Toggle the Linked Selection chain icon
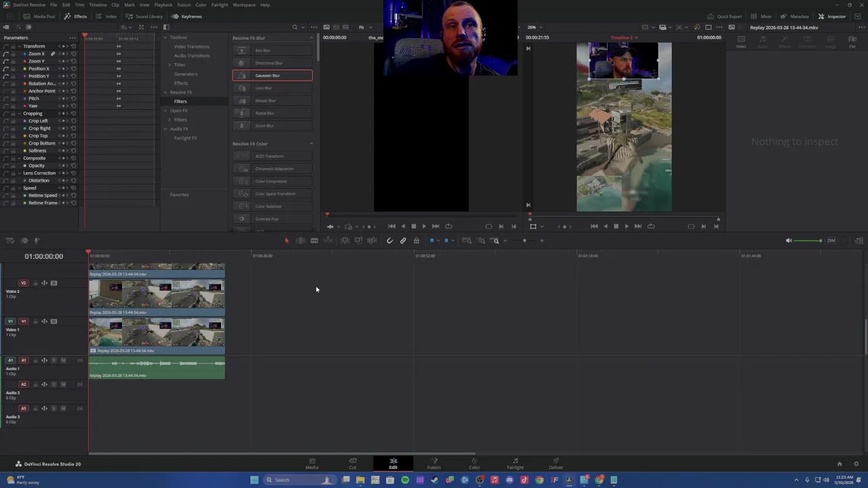This screenshot has width=868, height=488. 403,241
